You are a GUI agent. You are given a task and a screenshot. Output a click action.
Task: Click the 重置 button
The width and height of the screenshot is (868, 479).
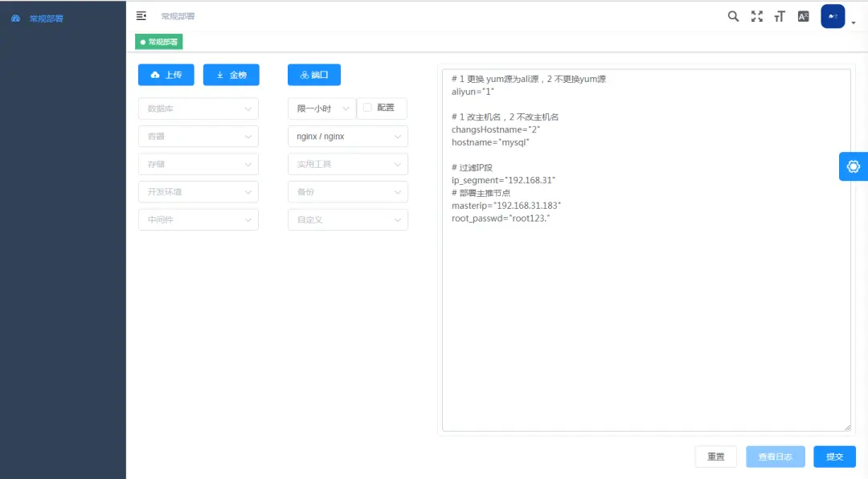(716, 456)
